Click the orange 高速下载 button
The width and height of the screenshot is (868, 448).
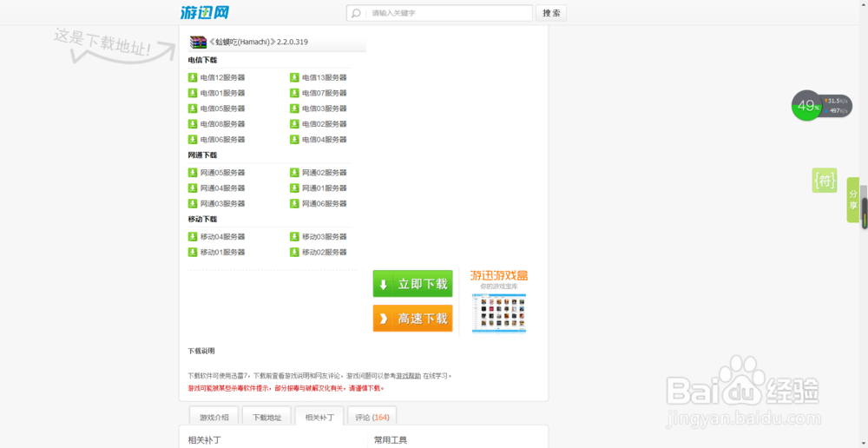tap(412, 319)
